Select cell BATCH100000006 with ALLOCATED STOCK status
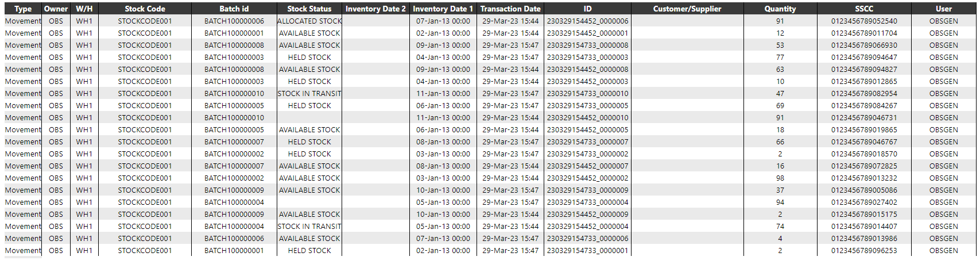The width and height of the screenshot is (980, 264). pyautogui.click(x=234, y=21)
